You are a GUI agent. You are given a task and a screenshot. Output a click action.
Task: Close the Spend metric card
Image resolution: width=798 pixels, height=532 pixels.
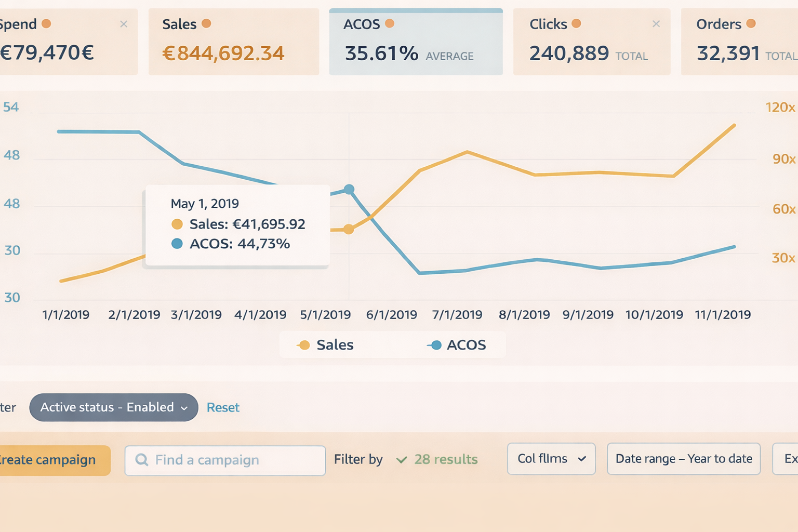(124, 24)
